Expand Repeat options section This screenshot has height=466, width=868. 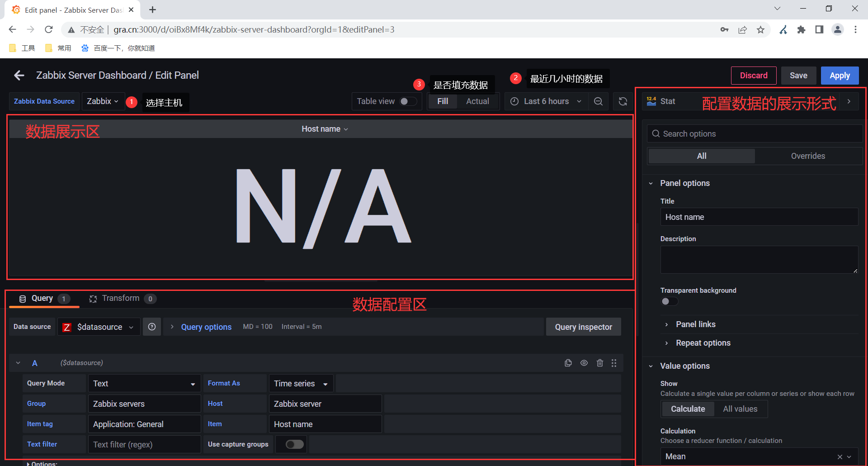click(703, 343)
